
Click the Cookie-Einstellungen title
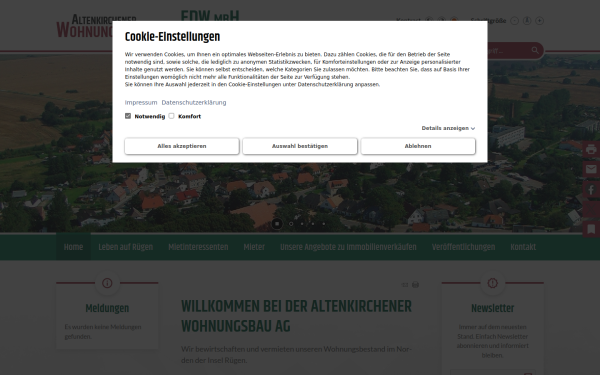173,37
